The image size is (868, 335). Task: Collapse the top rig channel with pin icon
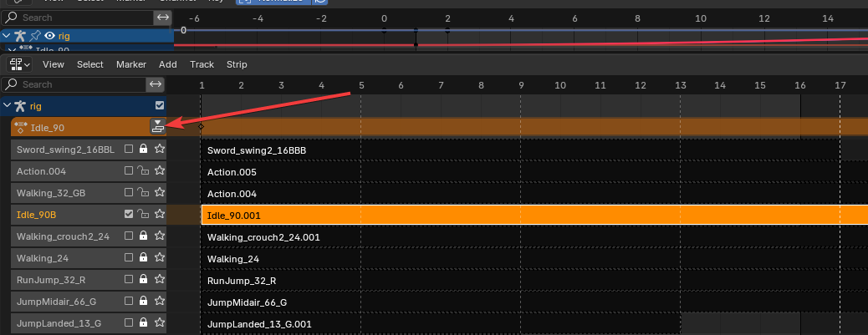(8, 36)
